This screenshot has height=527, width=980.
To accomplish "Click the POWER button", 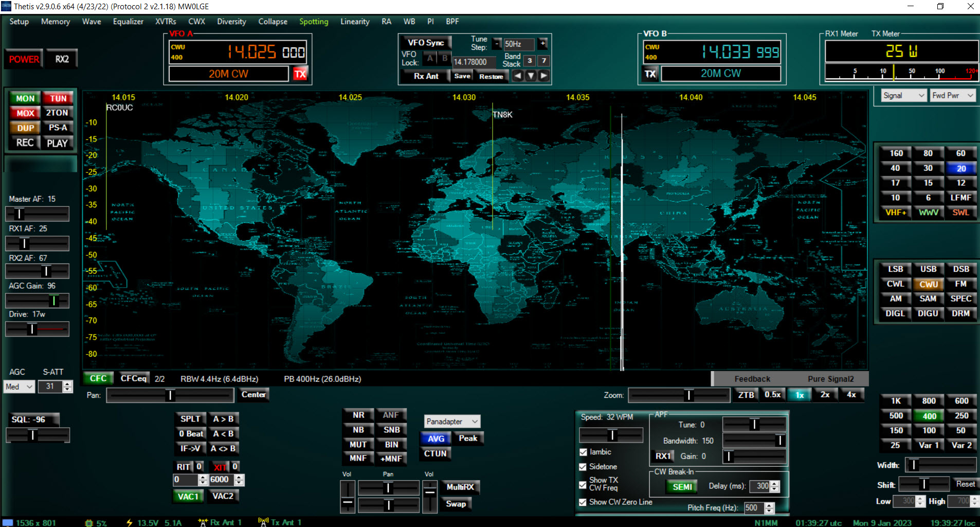I will (24, 59).
